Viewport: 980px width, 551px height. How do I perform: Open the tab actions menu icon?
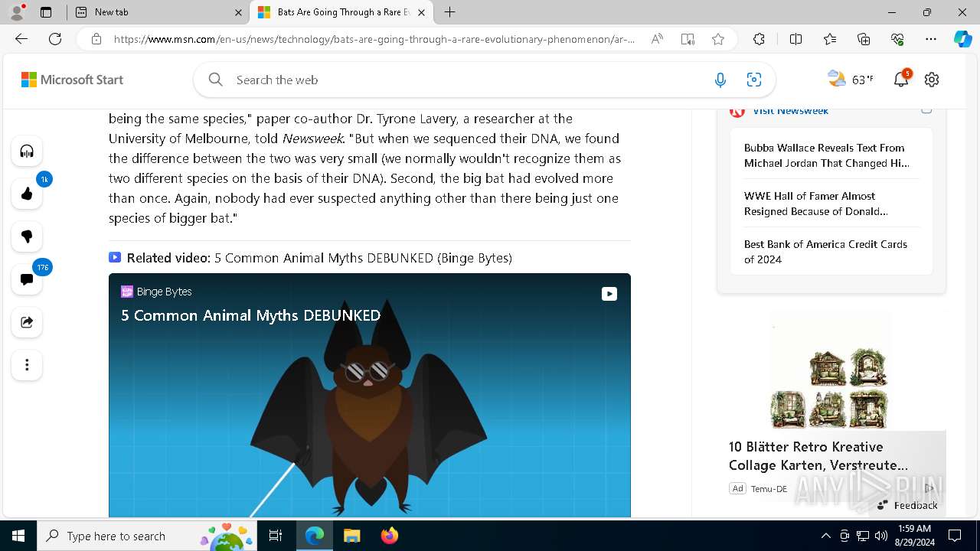click(46, 12)
